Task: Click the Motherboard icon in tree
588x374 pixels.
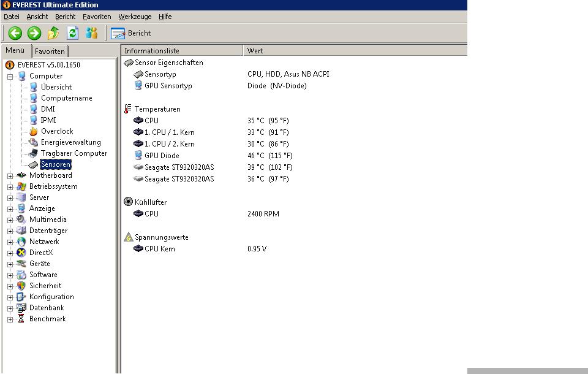Action: pyautogui.click(x=21, y=175)
